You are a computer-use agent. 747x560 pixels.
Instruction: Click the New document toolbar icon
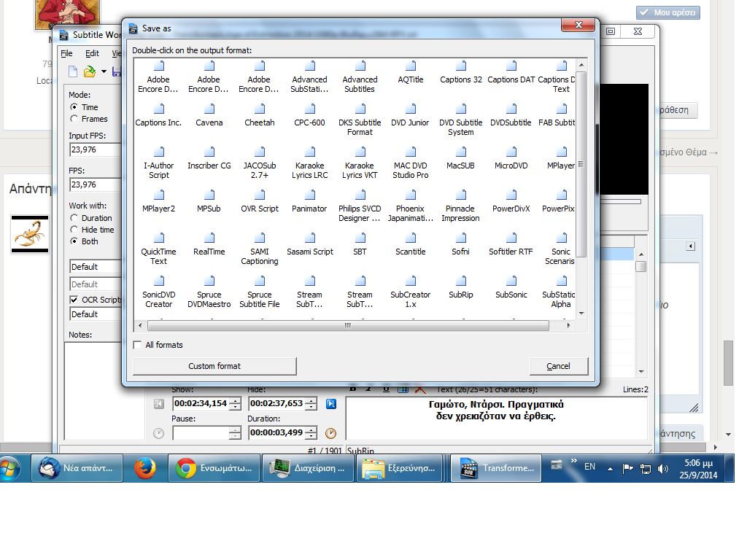(73, 72)
